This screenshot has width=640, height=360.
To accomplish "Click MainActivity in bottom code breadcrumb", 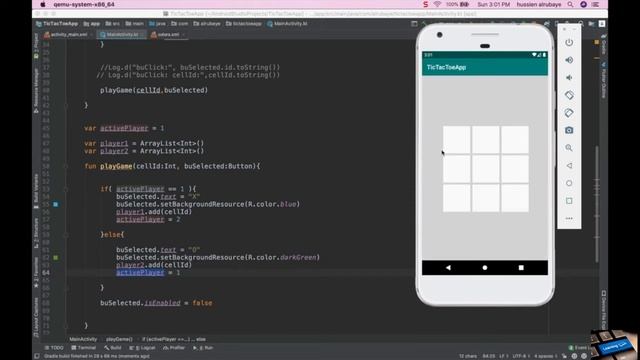I will click(83, 339).
